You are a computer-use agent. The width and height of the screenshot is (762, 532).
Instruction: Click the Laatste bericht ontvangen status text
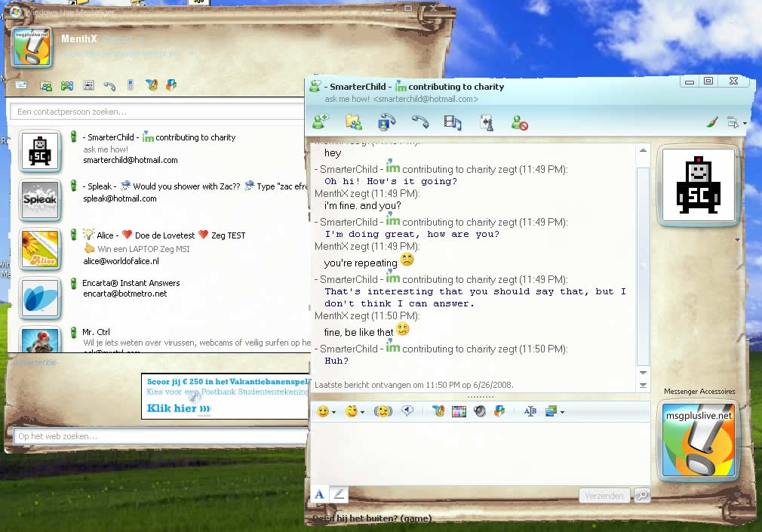pos(413,385)
